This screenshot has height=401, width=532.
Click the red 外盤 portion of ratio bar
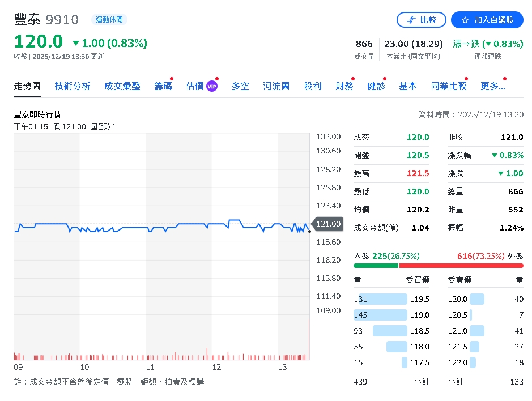461,265
